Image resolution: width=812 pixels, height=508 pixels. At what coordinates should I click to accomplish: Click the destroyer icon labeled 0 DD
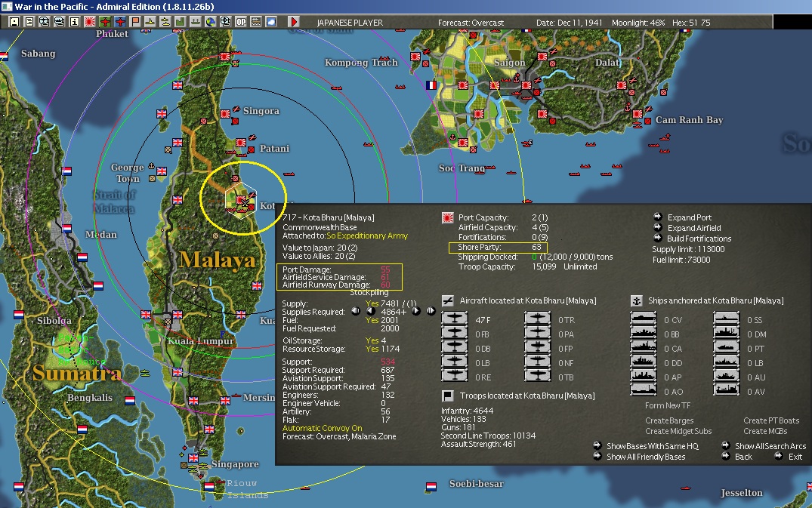[x=643, y=362]
